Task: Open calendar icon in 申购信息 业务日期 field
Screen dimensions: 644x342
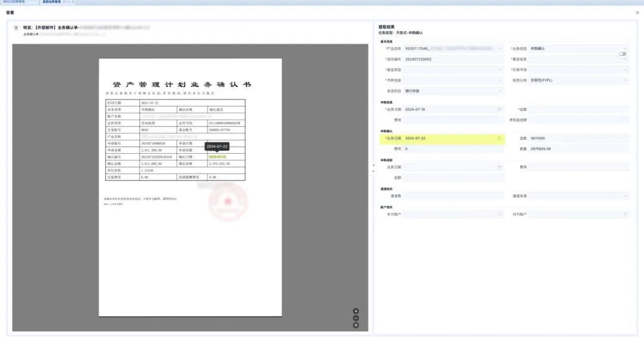Action: (500, 110)
